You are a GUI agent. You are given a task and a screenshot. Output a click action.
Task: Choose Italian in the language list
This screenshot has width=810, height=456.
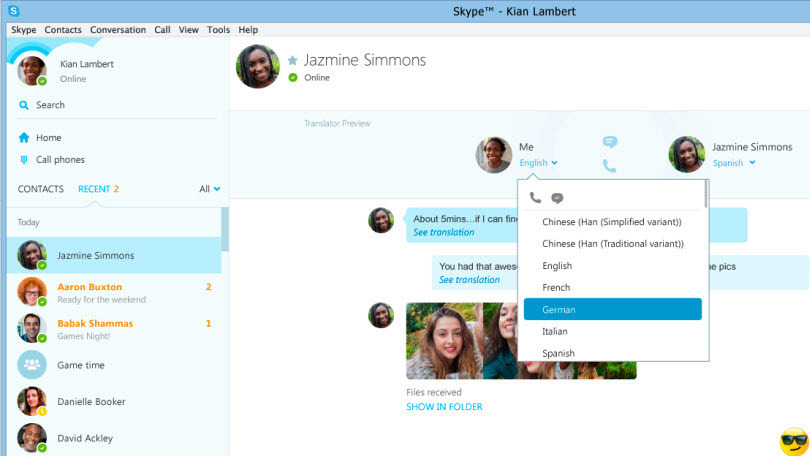pyautogui.click(x=613, y=331)
